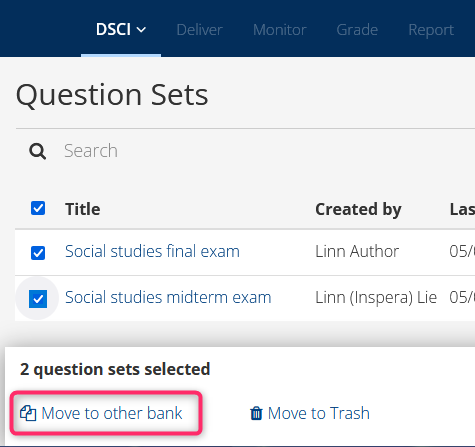Open the DSCI menu tab
475x447 pixels.
[x=121, y=30]
